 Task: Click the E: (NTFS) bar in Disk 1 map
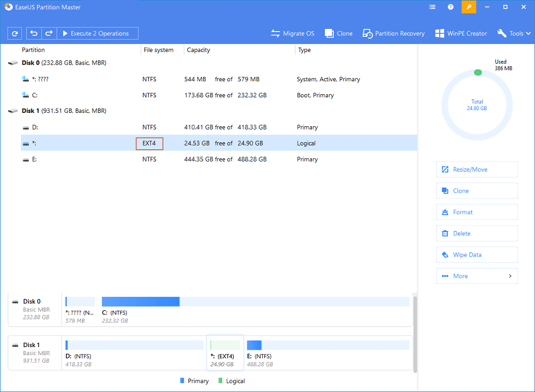[x=328, y=345]
